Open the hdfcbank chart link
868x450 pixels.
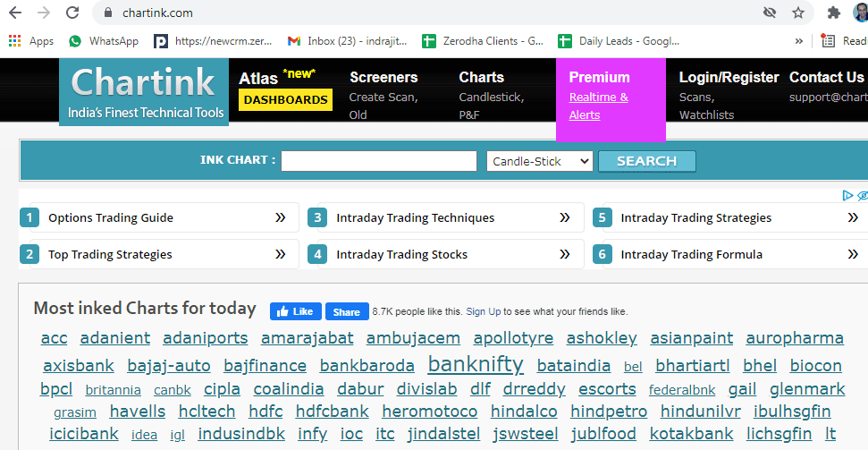pos(333,412)
